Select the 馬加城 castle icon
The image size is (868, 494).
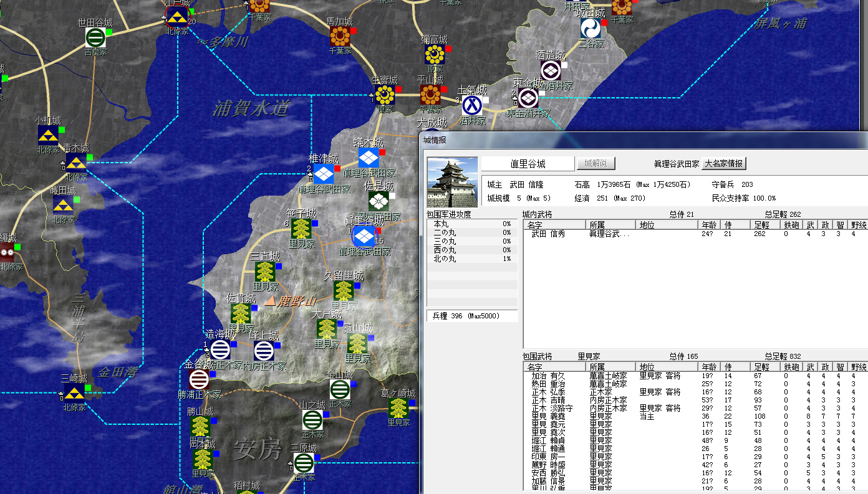click(x=340, y=36)
